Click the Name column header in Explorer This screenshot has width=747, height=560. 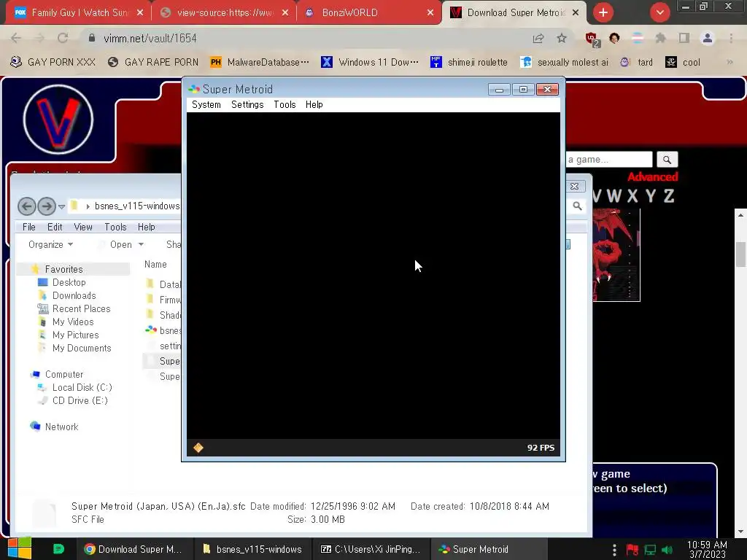[x=156, y=264]
